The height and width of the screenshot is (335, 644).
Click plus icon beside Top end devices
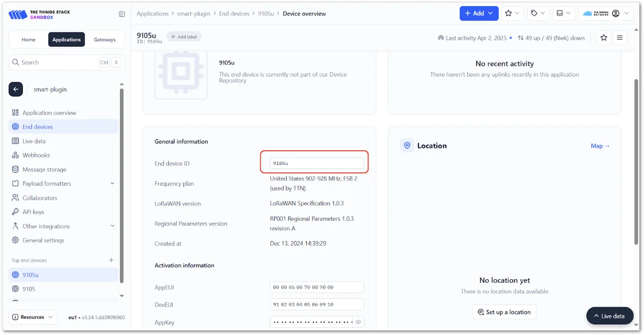[x=111, y=260]
